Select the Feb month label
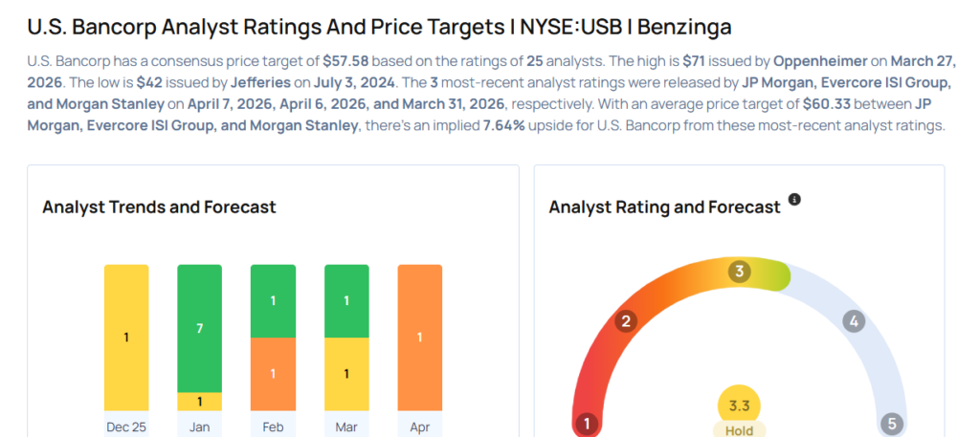This screenshot has height=437, width=980. click(273, 426)
